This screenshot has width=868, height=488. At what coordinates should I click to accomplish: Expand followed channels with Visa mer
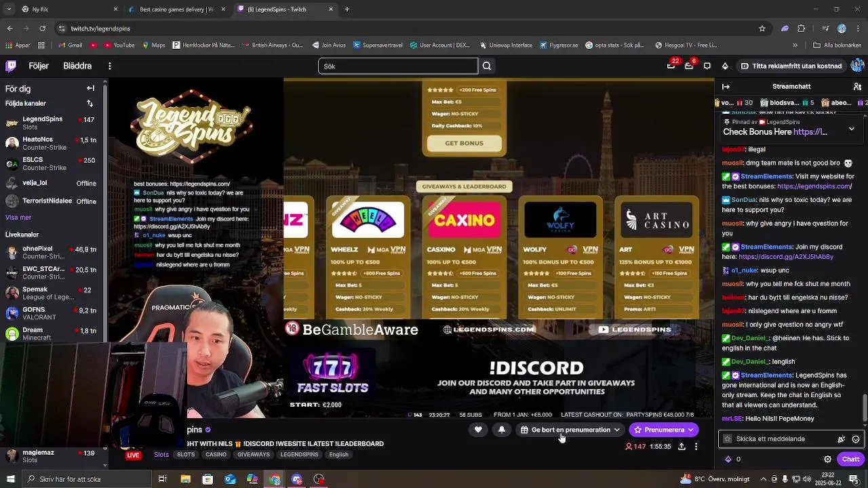18,218
